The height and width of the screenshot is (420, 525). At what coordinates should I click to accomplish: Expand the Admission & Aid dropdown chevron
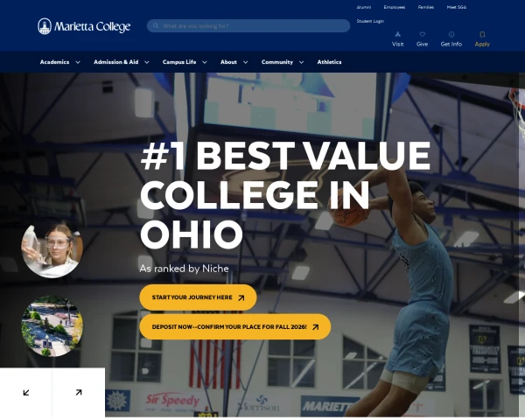(147, 62)
